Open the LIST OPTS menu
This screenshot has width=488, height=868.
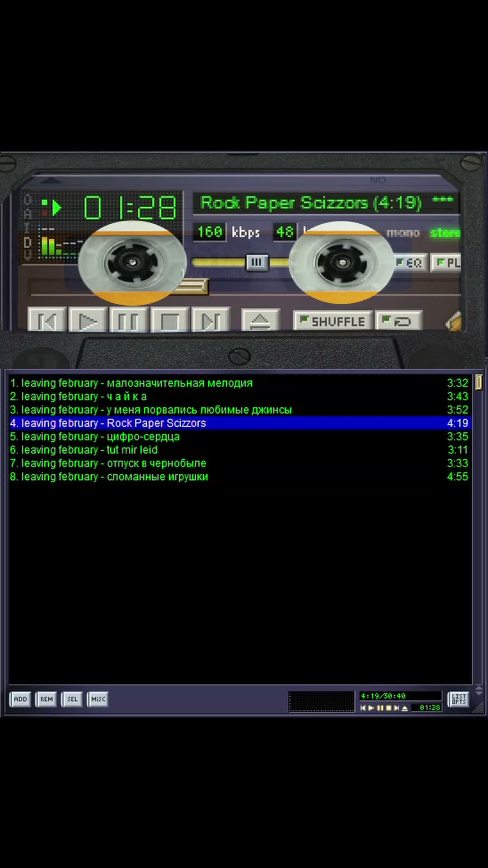point(459,699)
